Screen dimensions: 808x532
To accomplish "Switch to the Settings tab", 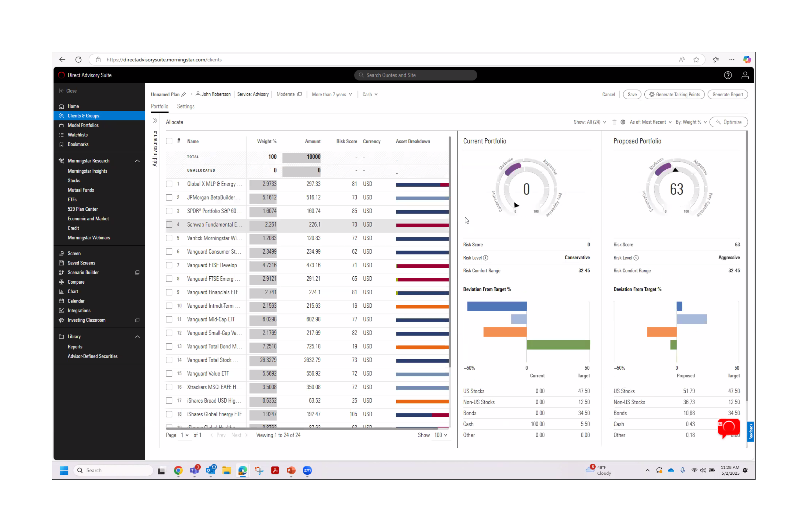I will tap(185, 107).
